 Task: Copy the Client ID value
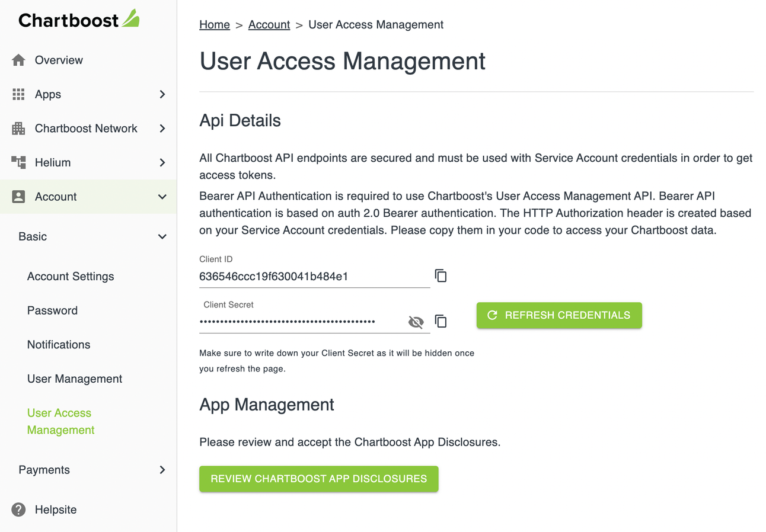(x=441, y=275)
